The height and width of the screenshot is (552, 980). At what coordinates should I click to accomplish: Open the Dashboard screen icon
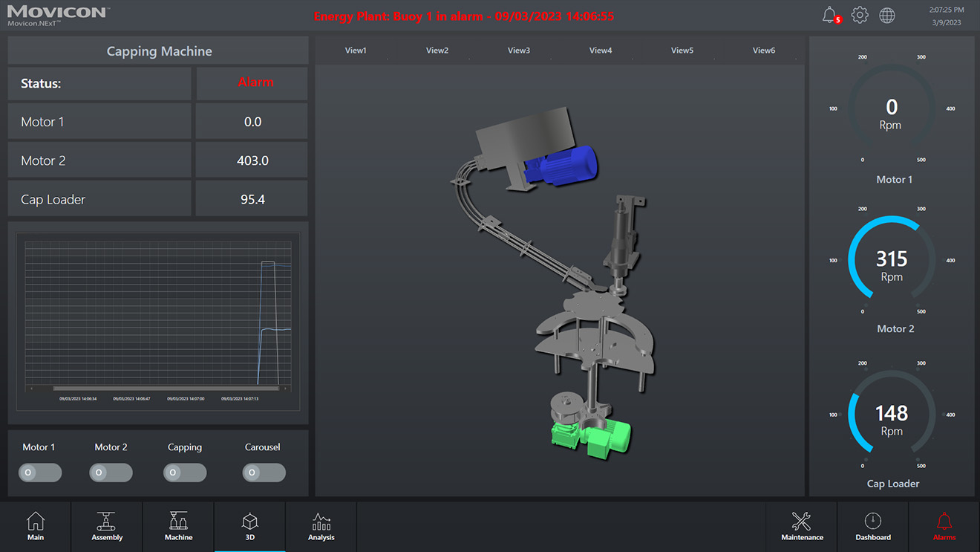(872, 526)
